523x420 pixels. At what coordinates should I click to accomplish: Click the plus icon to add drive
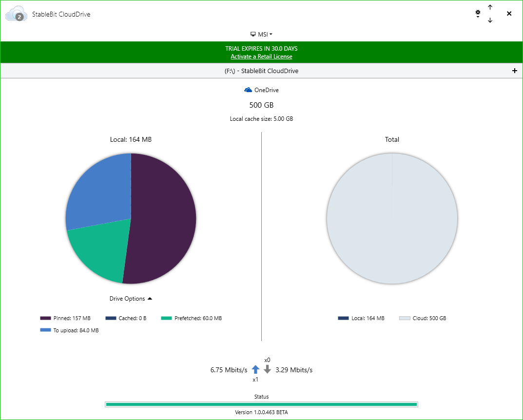click(x=515, y=71)
